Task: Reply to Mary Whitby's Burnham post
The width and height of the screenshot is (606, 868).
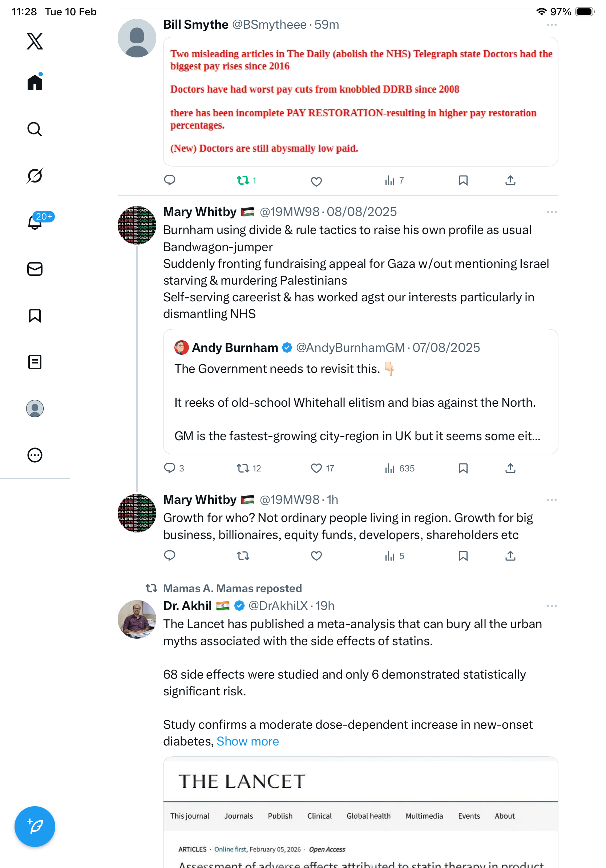Action: click(170, 468)
